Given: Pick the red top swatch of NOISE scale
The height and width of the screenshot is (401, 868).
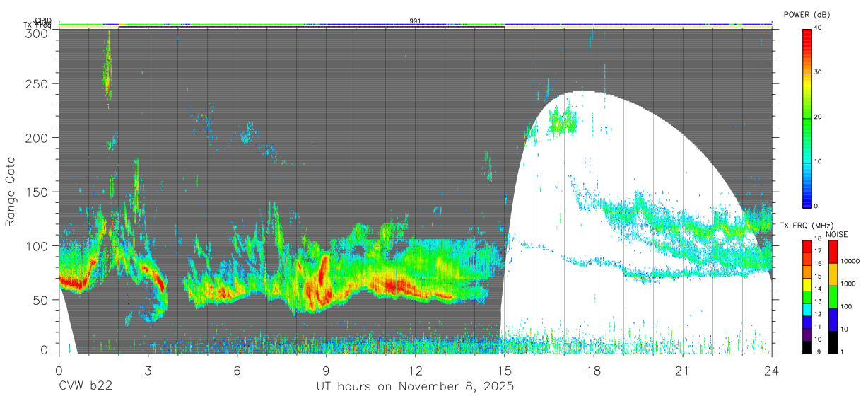Looking at the screenshot, I should point(832,252).
